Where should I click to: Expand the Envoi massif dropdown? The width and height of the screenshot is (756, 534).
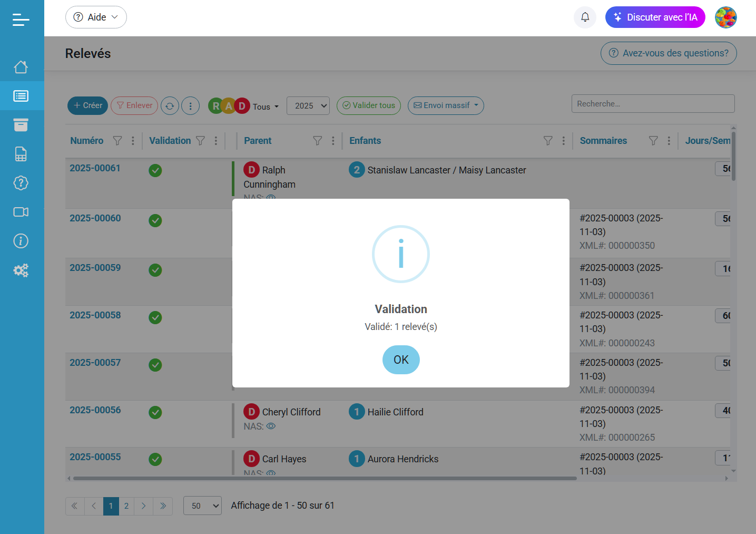click(446, 106)
